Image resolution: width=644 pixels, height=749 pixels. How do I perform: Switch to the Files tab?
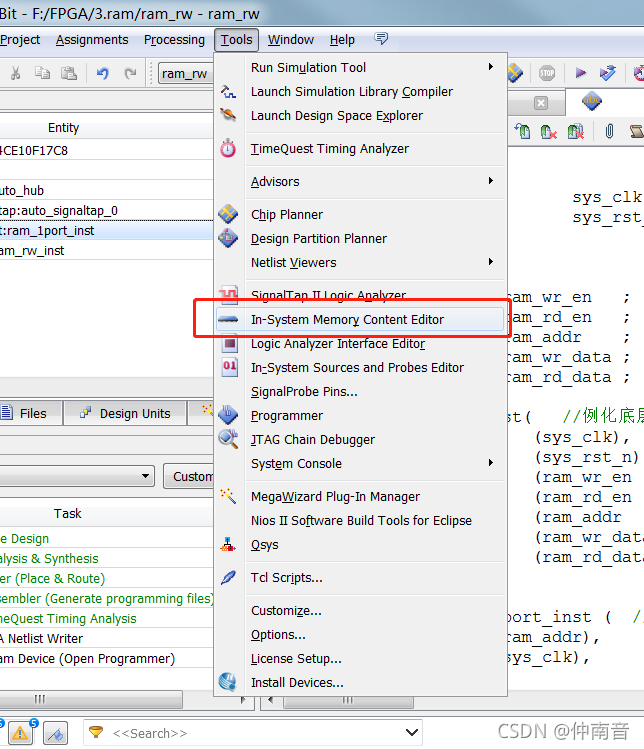[31, 413]
